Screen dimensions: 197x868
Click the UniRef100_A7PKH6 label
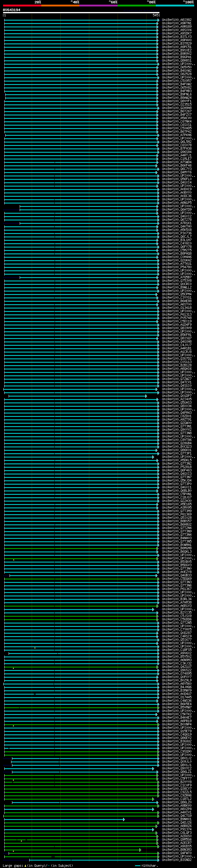177,135
